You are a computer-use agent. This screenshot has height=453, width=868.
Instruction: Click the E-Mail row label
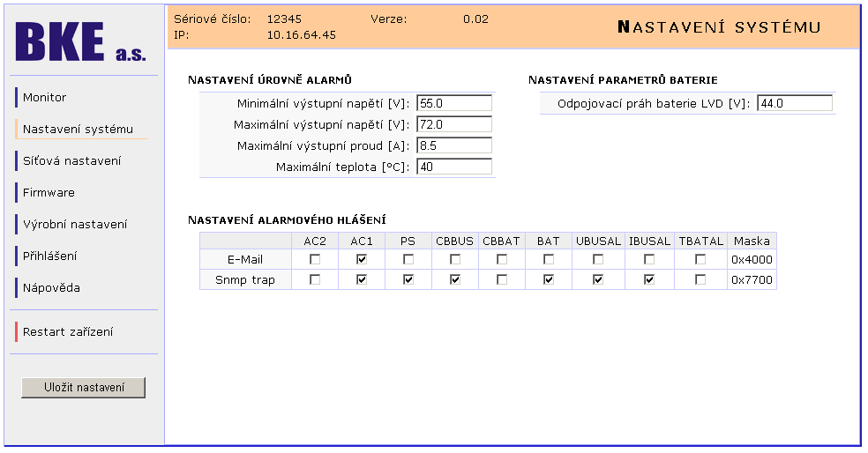coord(245,259)
